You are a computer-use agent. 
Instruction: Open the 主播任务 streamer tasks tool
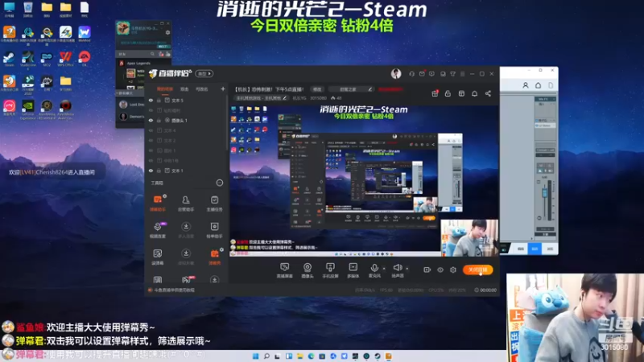214,204
